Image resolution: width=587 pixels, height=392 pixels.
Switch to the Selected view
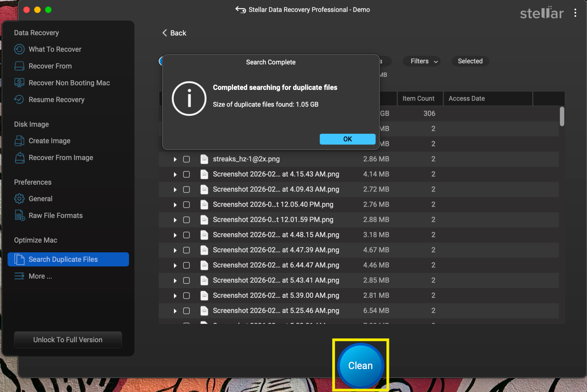point(470,61)
